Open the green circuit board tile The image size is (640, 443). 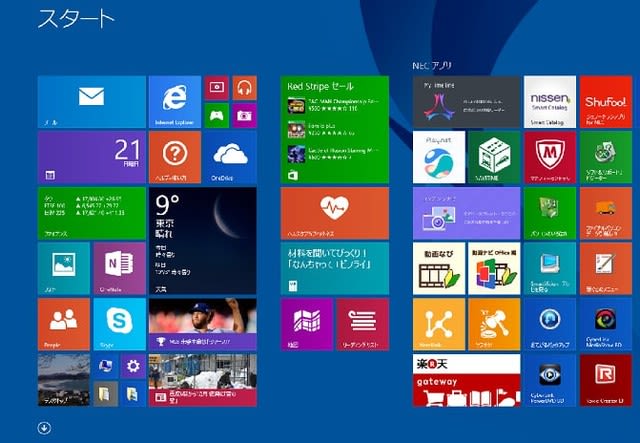(550, 213)
